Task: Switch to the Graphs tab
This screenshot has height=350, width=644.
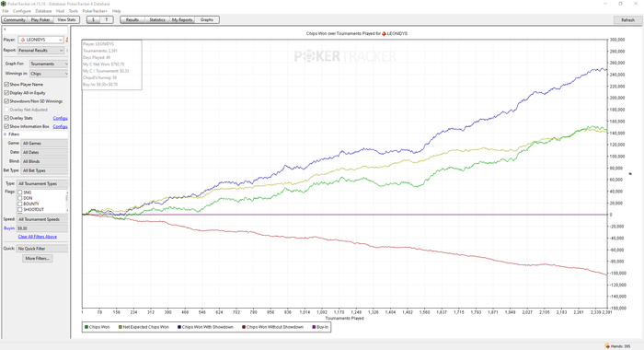Action: pyautogui.click(x=207, y=19)
